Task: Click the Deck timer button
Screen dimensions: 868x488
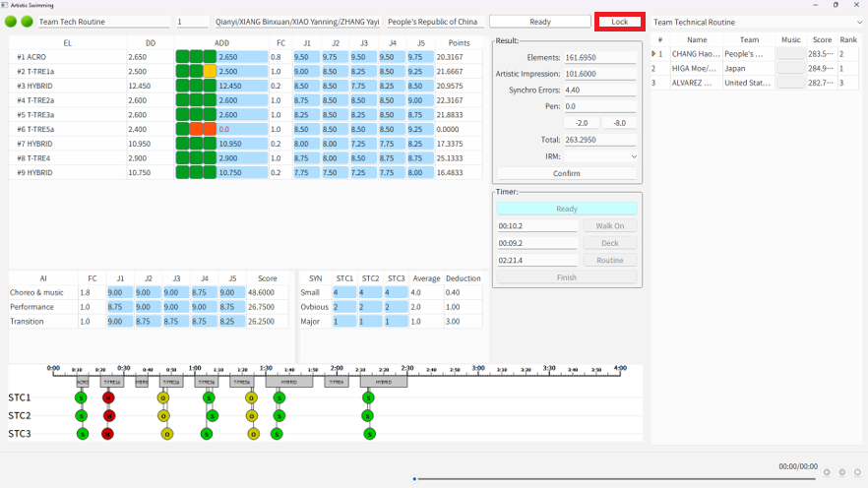Action: point(609,243)
